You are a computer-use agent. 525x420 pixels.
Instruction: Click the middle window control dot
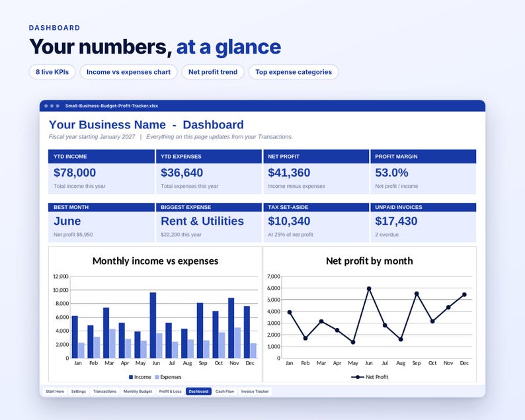tap(52, 106)
